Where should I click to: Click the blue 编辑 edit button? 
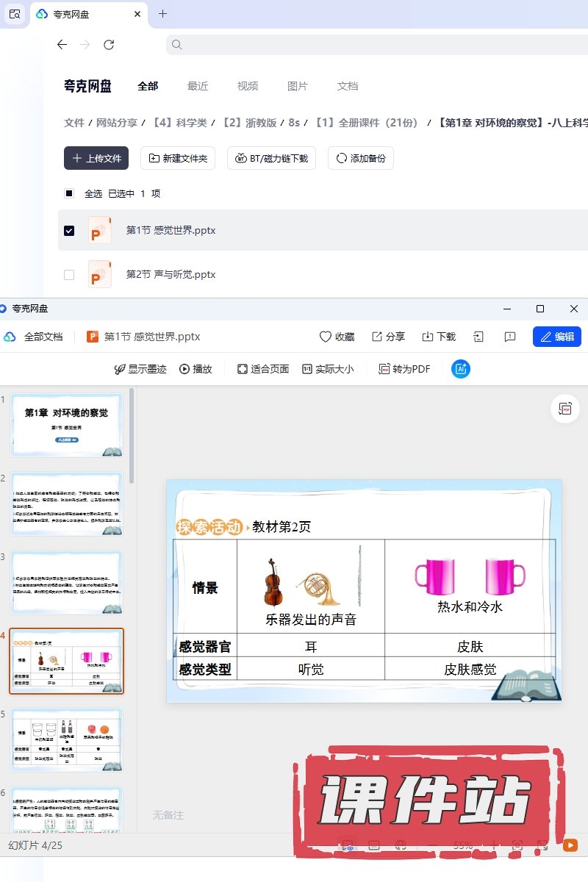pos(556,337)
